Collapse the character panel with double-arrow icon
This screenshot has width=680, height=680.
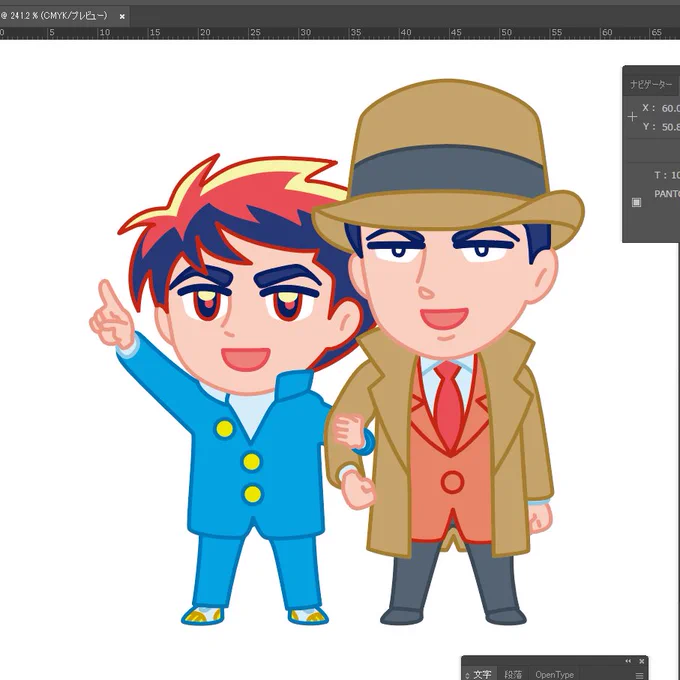tap(628, 661)
